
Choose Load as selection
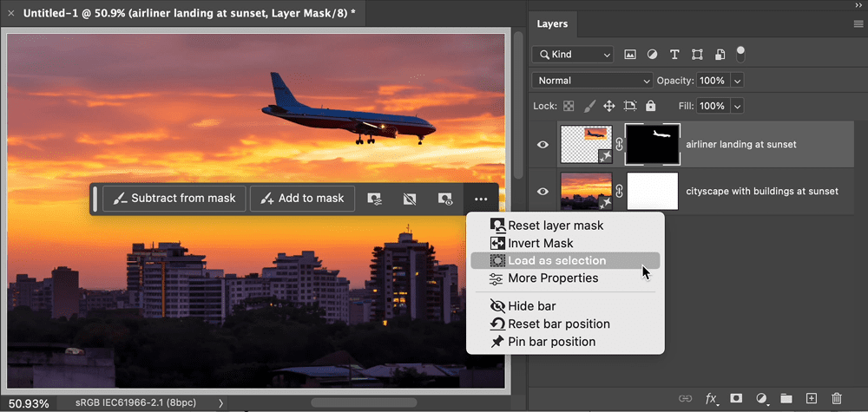(565, 260)
